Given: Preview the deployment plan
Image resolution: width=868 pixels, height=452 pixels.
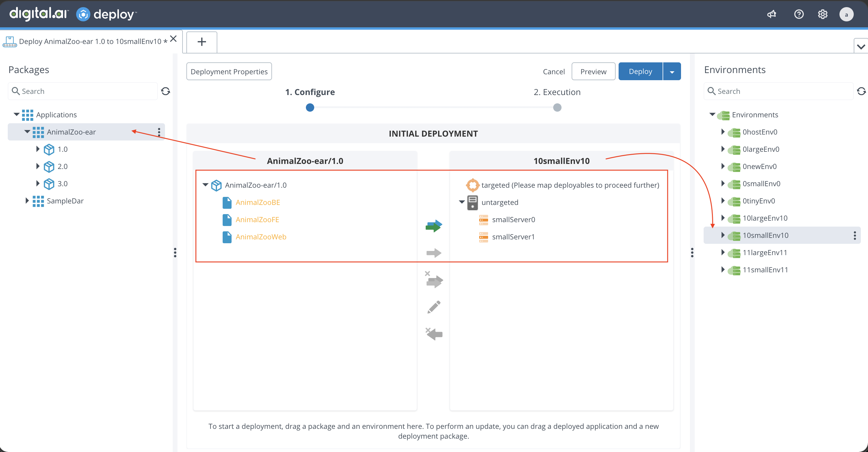Looking at the screenshot, I should pyautogui.click(x=593, y=71).
